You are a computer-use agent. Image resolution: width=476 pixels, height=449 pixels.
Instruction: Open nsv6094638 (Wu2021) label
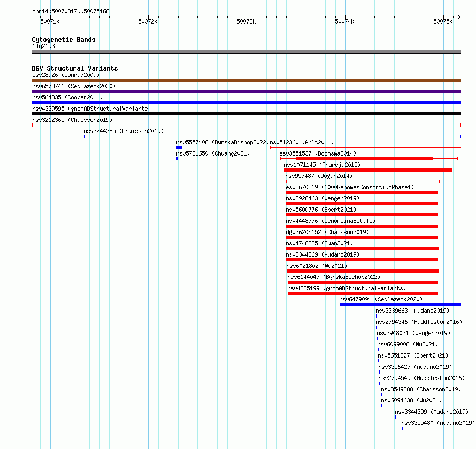point(411,400)
